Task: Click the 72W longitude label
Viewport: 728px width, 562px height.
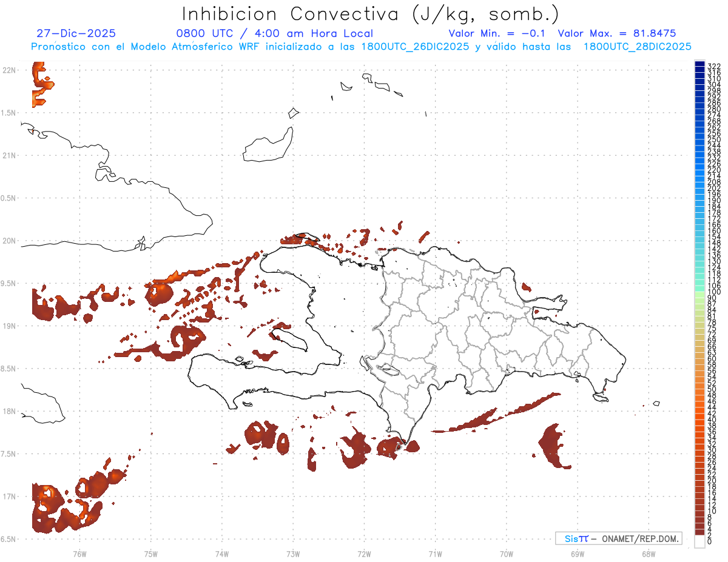Action: (x=364, y=554)
